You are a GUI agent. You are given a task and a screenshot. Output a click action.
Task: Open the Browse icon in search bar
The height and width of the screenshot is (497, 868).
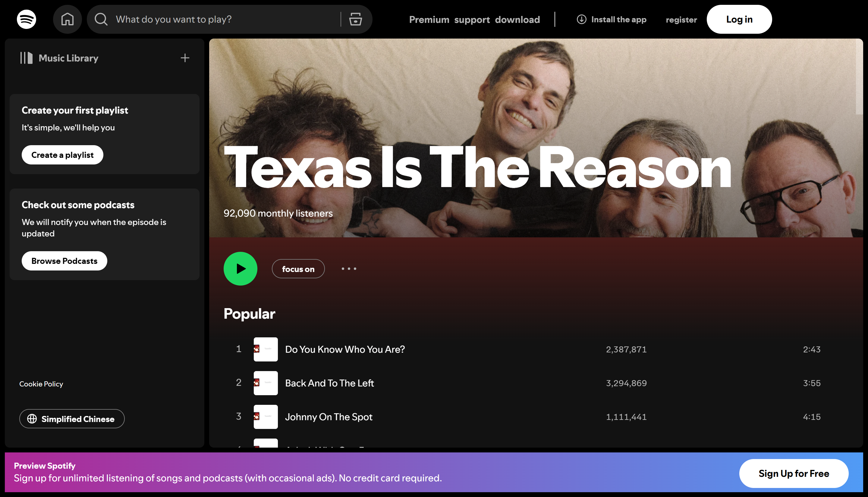[x=355, y=20]
